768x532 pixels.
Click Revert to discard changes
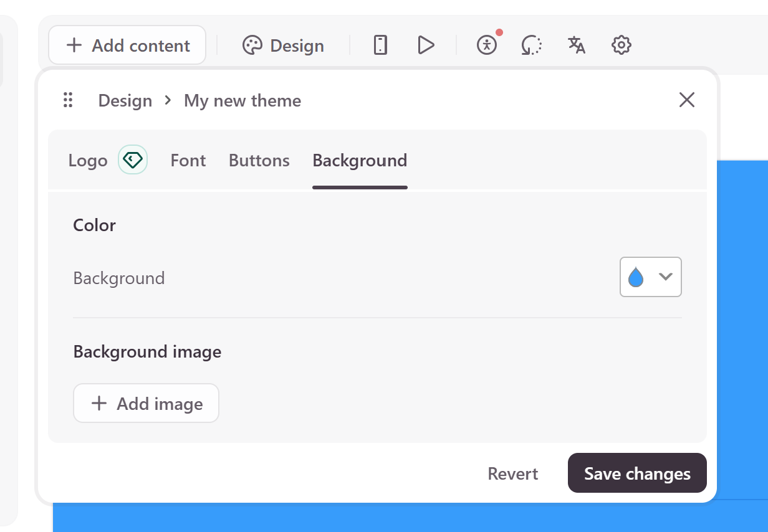[x=513, y=473]
